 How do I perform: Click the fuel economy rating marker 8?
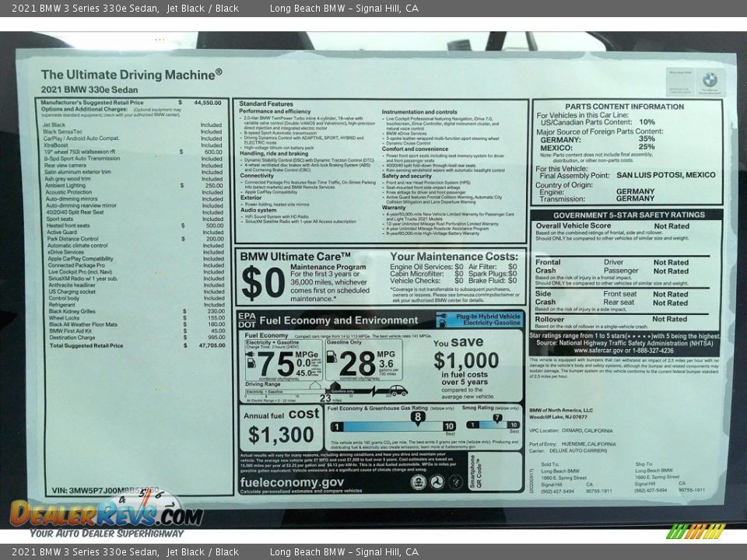coord(417,418)
